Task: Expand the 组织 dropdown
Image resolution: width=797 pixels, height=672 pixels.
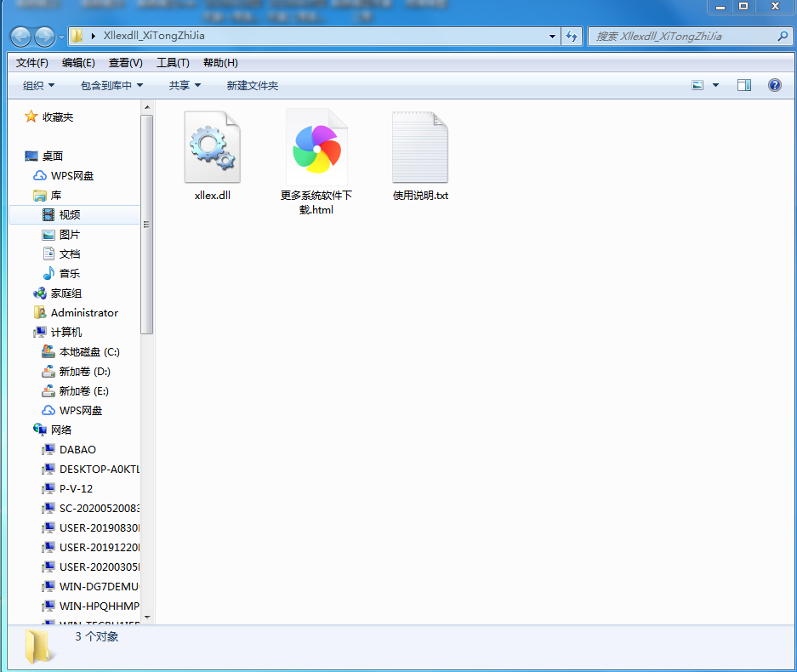Action: (38, 85)
